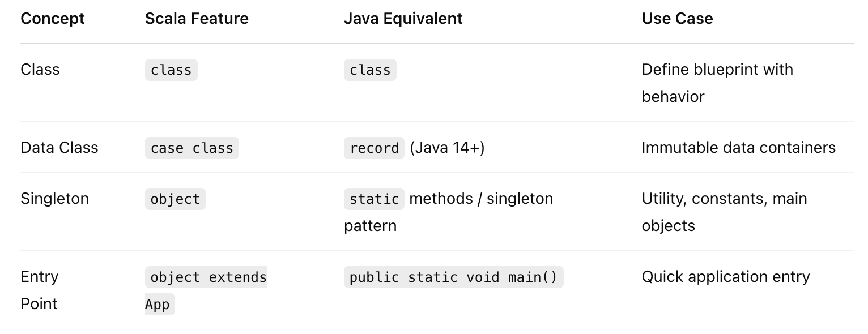Click the Use Case column header
Viewport: 868px width, 334px height.
pyautogui.click(x=677, y=18)
